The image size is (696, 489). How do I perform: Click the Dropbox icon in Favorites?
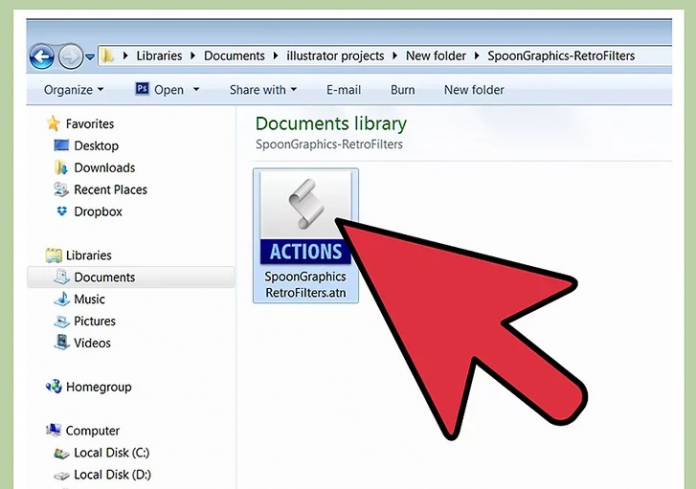click(62, 212)
